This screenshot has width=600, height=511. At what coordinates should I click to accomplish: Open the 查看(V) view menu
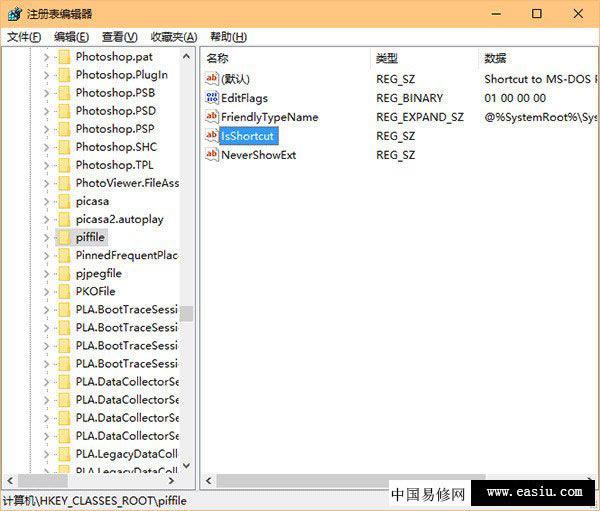coord(120,37)
